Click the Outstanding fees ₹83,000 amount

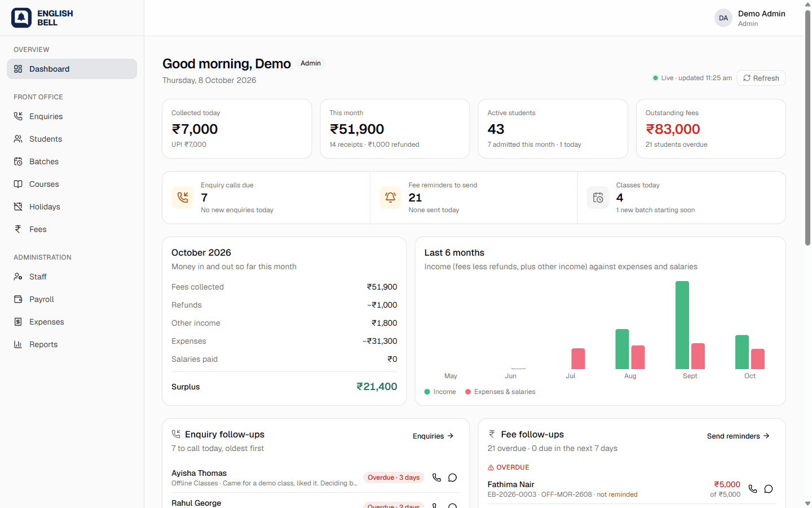coord(673,129)
